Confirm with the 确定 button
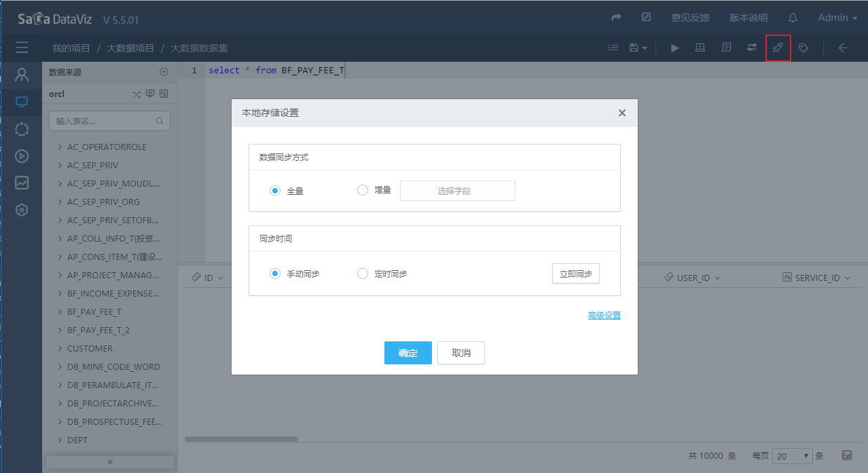This screenshot has height=473, width=868. point(408,353)
